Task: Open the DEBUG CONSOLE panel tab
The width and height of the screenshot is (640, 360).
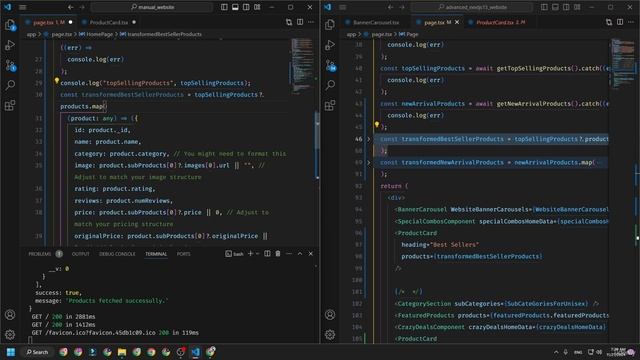Action: [117, 254]
